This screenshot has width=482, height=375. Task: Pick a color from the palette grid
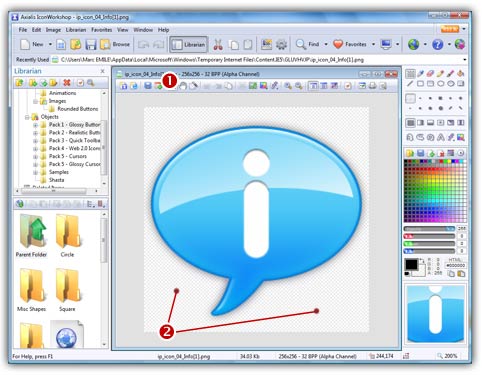pyautogui.click(x=435, y=190)
